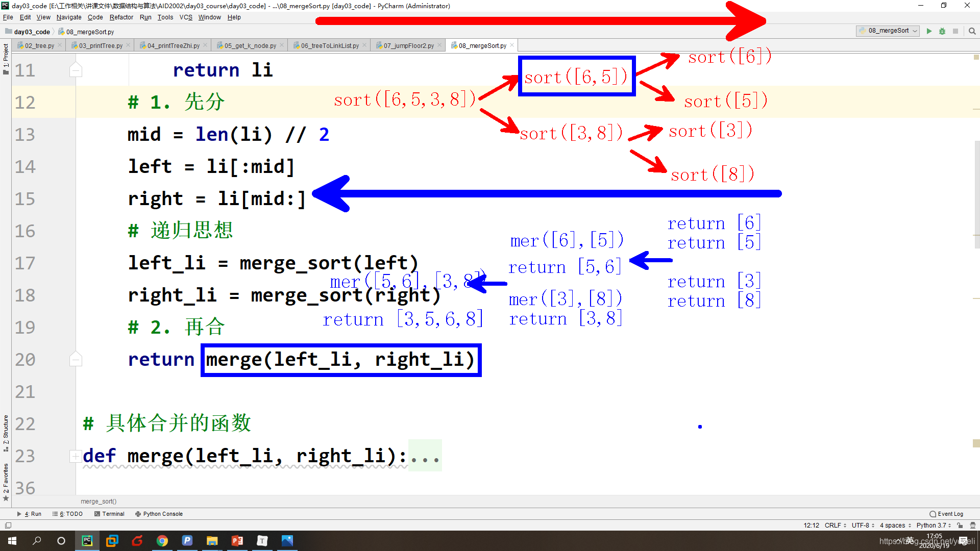Open the VCS menu

pos(186,17)
